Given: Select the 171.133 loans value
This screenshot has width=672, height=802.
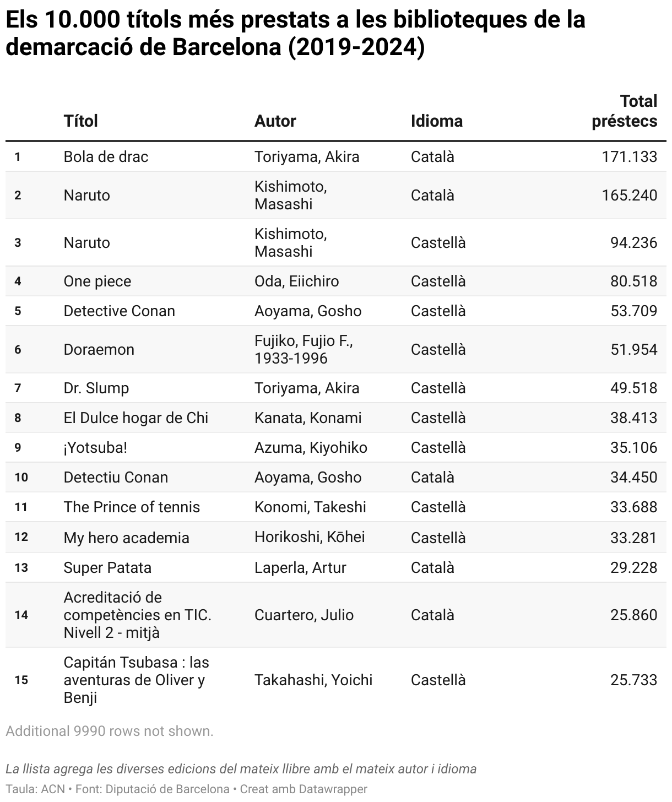Looking at the screenshot, I should (x=629, y=157).
